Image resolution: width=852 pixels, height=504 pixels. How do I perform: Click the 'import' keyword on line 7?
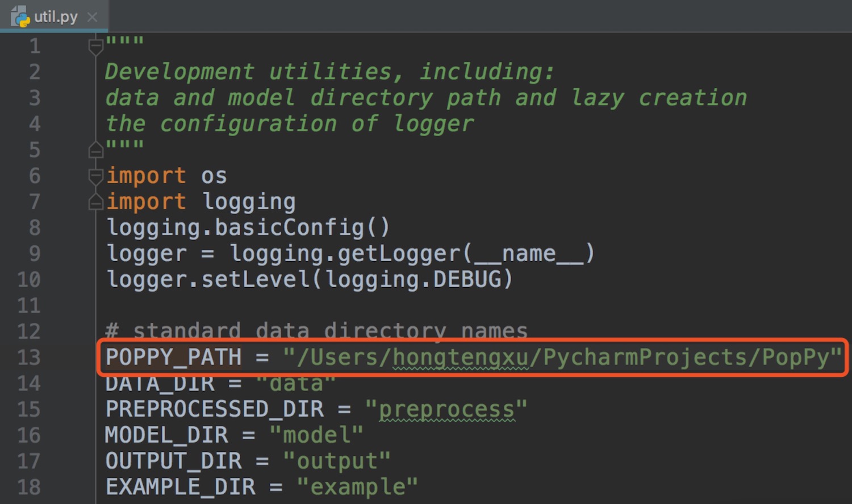click(x=146, y=201)
